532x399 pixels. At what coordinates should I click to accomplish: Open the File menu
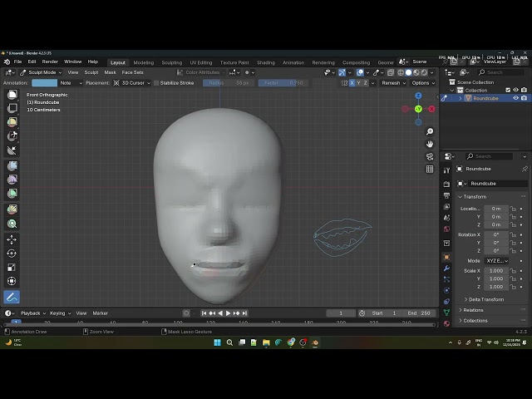pyautogui.click(x=17, y=62)
